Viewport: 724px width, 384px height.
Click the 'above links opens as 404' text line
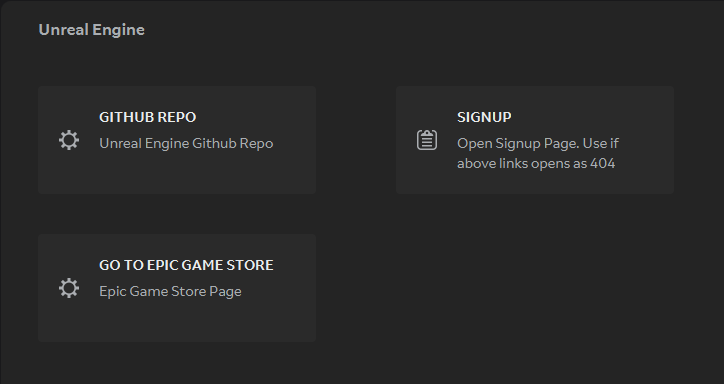[x=536, y=163]
